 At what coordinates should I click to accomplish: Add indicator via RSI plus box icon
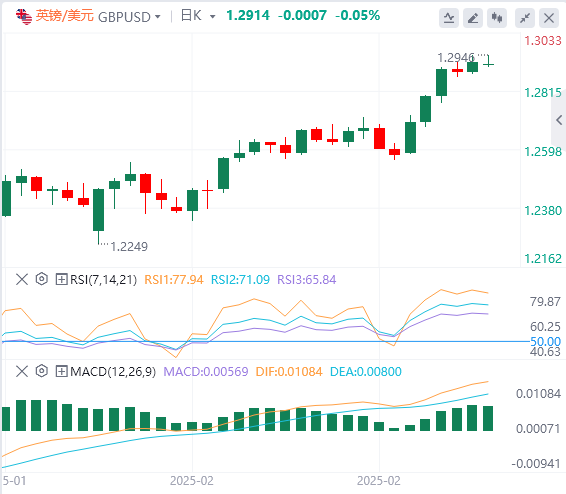pos(61,279)
